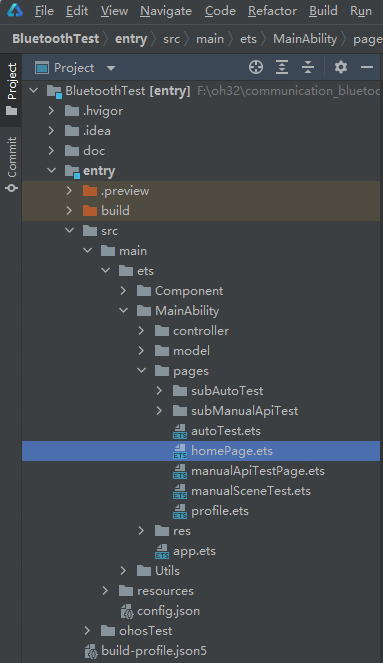This screenshot has height=663, width=383.
Task: Click the Expand All toolbar icon
Action: click(282, 67)
